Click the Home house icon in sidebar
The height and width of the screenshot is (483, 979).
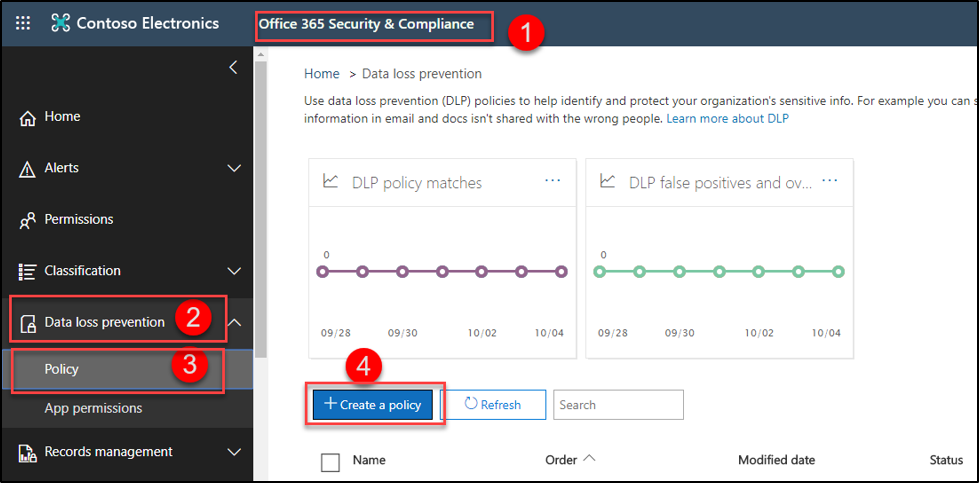[28, 118]
